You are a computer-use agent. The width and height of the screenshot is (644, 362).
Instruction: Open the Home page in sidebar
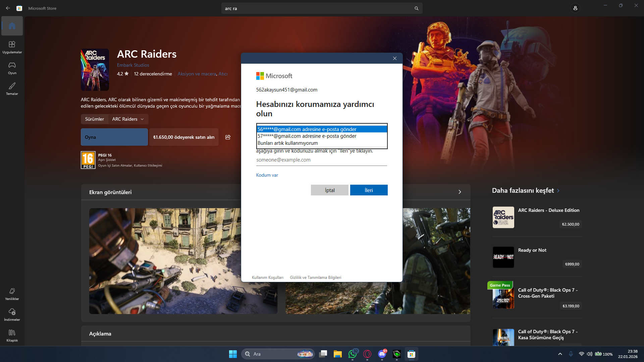pyautogui.click(x=12, y=26)
